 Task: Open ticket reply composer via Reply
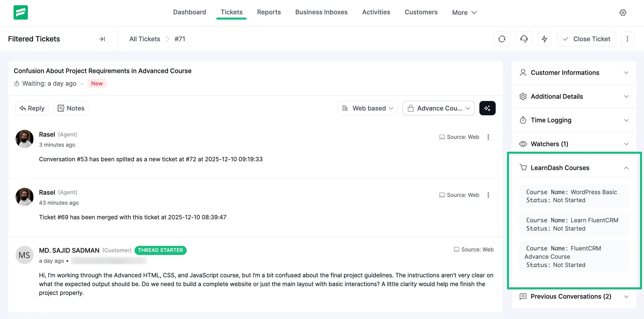click(32, 108)
